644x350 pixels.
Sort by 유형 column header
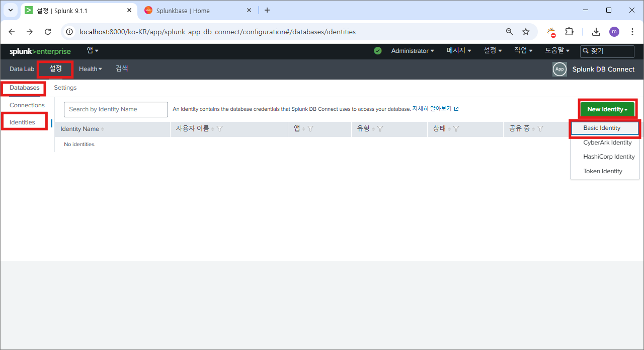coord(366,129)
